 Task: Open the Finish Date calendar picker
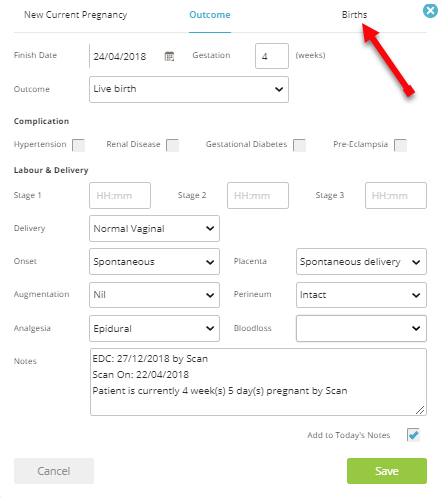(x=169, y=56)
